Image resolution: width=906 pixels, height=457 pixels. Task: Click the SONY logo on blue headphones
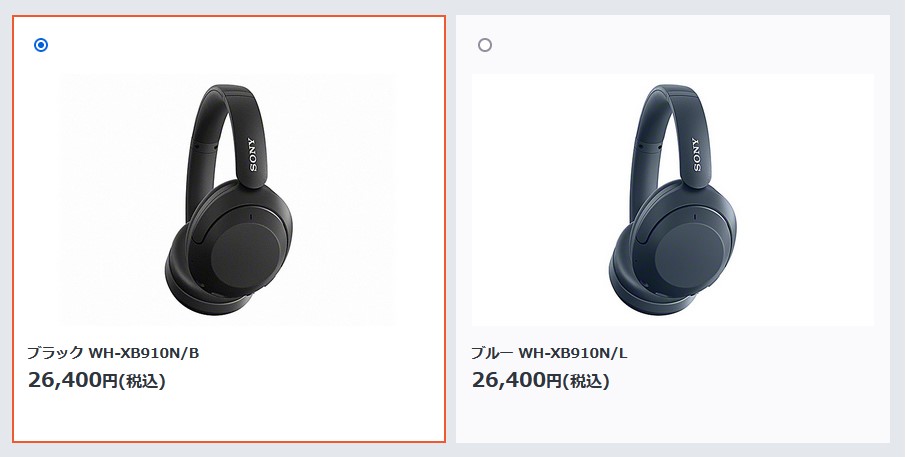click(x=696, y=154)
